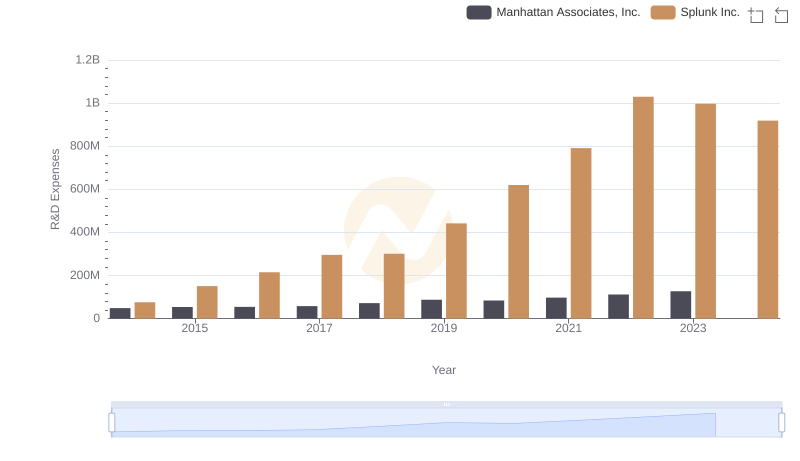The height and width of the screenshot is (461, 800).
Task: Click the zoom area selection icon
Action: pos(756,15)
